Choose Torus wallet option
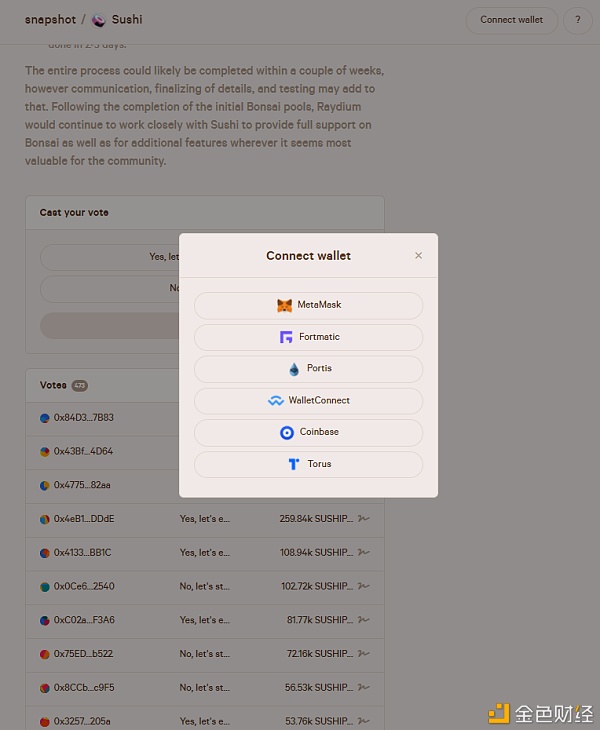The width and height of the screenshot is (600, 730). [x=308, y=464]
